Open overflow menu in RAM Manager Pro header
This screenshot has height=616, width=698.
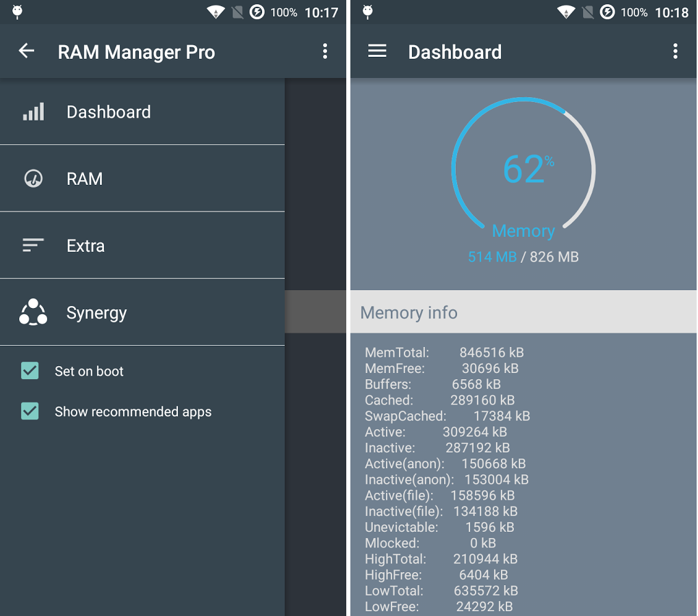325,51
